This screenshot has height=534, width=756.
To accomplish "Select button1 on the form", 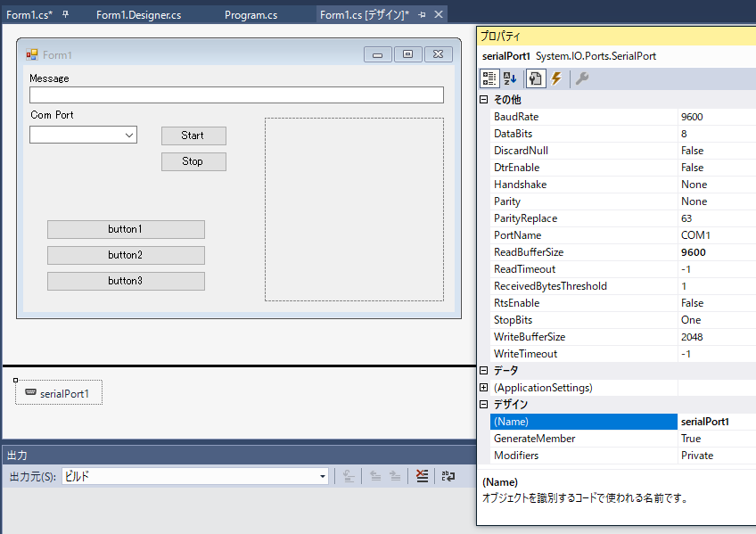I will [x=126, y=229].
